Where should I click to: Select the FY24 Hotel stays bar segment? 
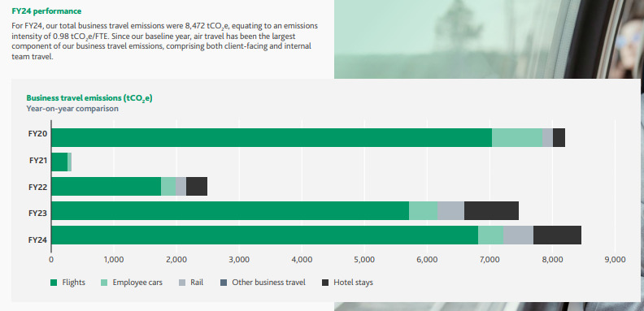[x=557, y=235]
